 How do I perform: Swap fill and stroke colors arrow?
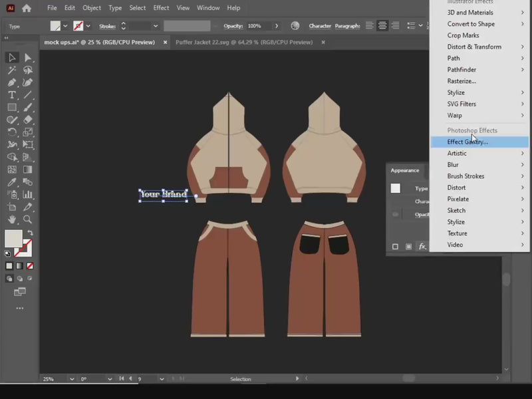[29, 233]
